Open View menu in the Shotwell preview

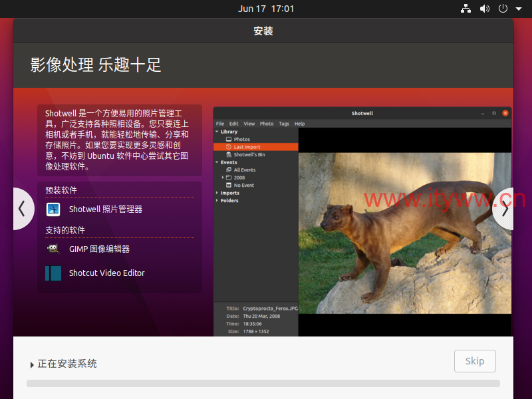click(249, 124)
